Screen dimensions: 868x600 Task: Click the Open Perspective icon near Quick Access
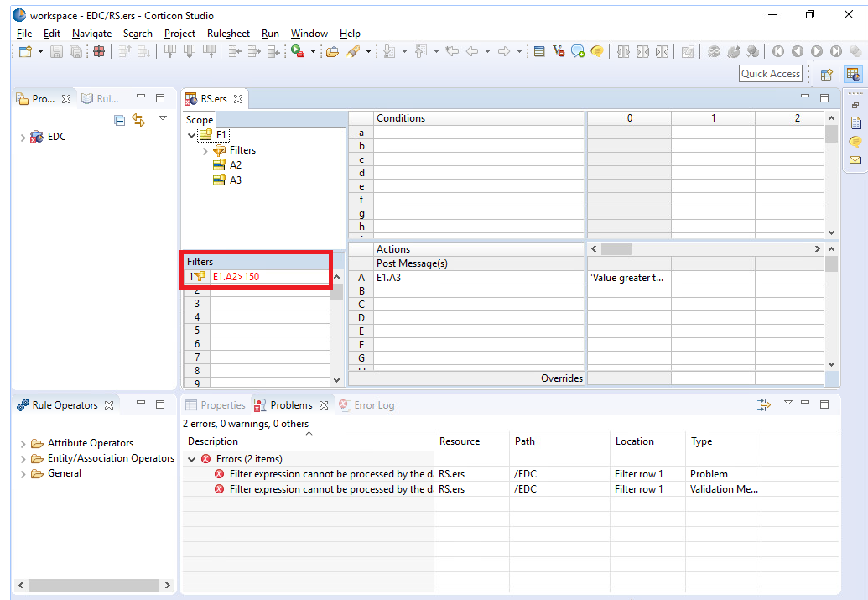click(827, 74)
